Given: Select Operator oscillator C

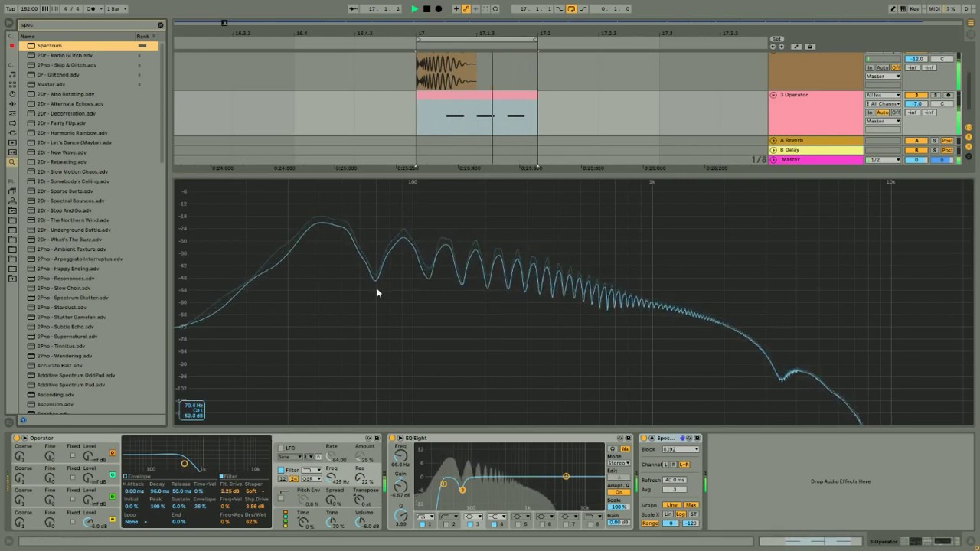Looking at the screenshot, I should pyautogui.click(x=112, y=474).
